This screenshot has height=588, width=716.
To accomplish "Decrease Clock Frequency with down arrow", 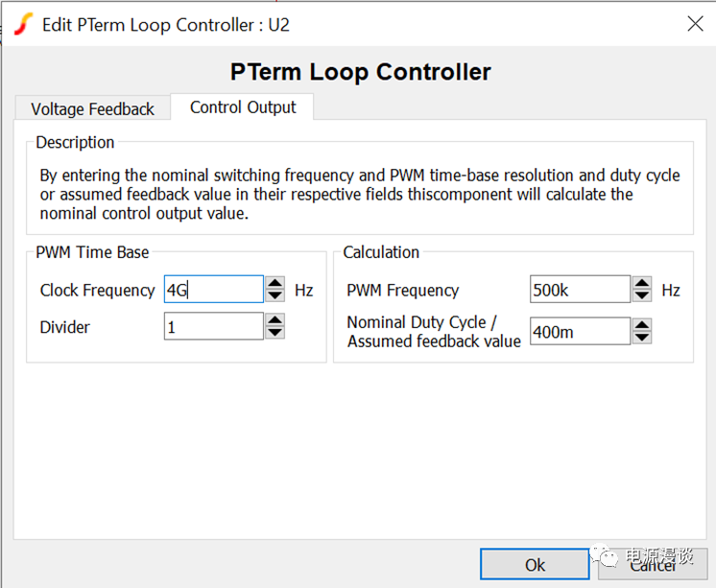I will click(x=275, y=295).
